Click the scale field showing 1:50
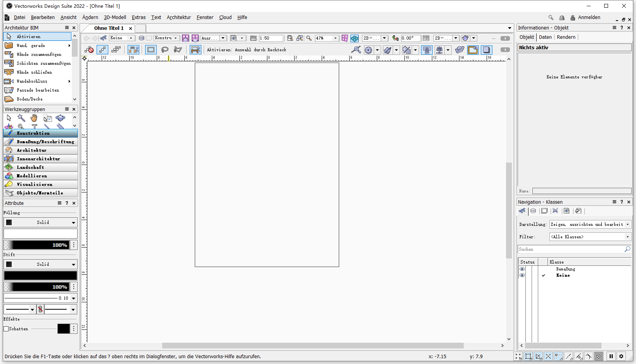This screenshot has width=636, height=364. (x=271, y=38)
